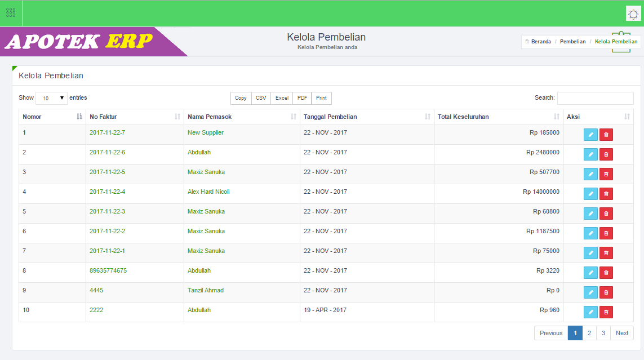The width and height of the screenshot is (644, 360).
Task: Delete the Tanzil Ahmad purchase row
Action: (x=606, y=292)
